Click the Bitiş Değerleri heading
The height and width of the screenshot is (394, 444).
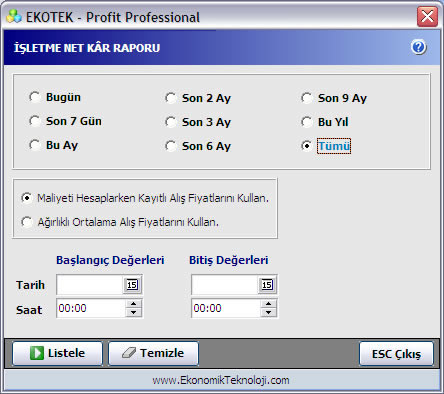[x=229, y=260]
